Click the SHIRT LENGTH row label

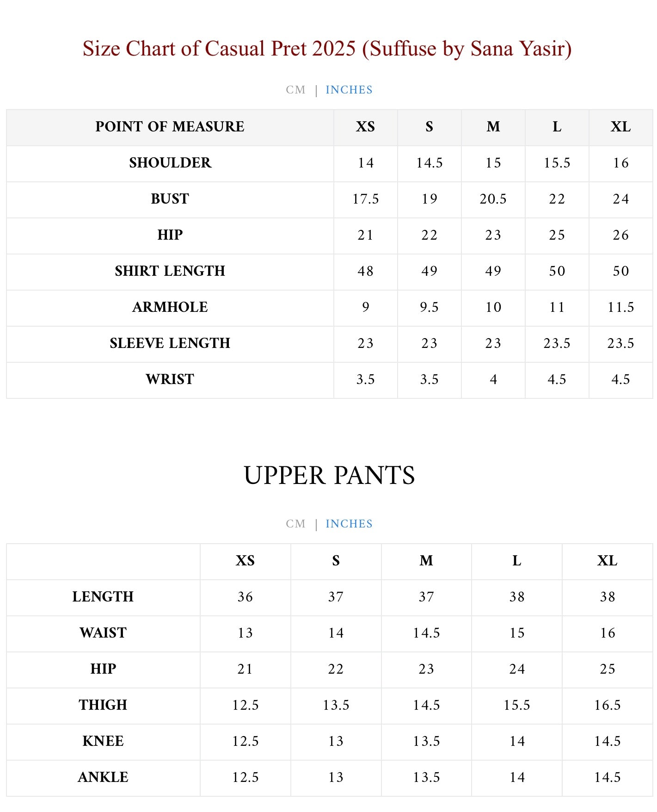tap(170, 271)
